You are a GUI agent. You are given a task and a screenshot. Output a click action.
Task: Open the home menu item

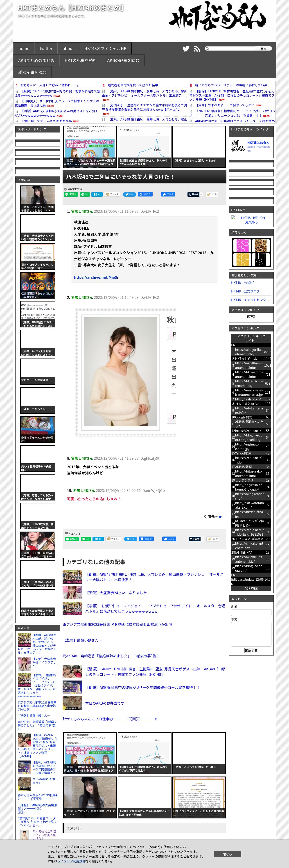click(24, 48)
